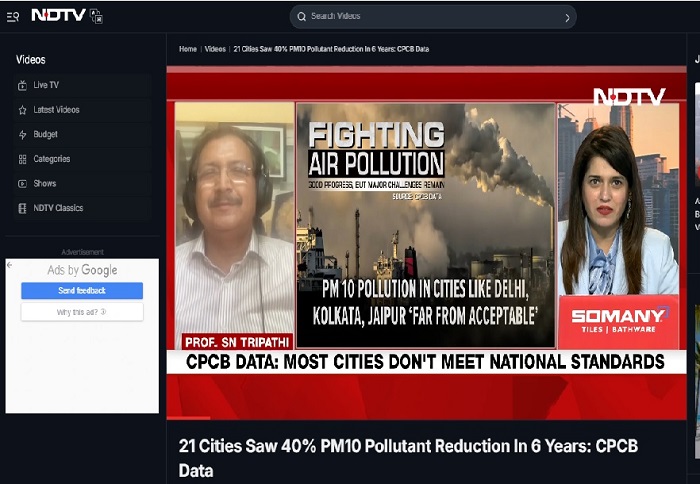The width and height of the screenshot is (700, 484).
Task: Click the film strip NDTV Classics icon
Action: point(22,208)
